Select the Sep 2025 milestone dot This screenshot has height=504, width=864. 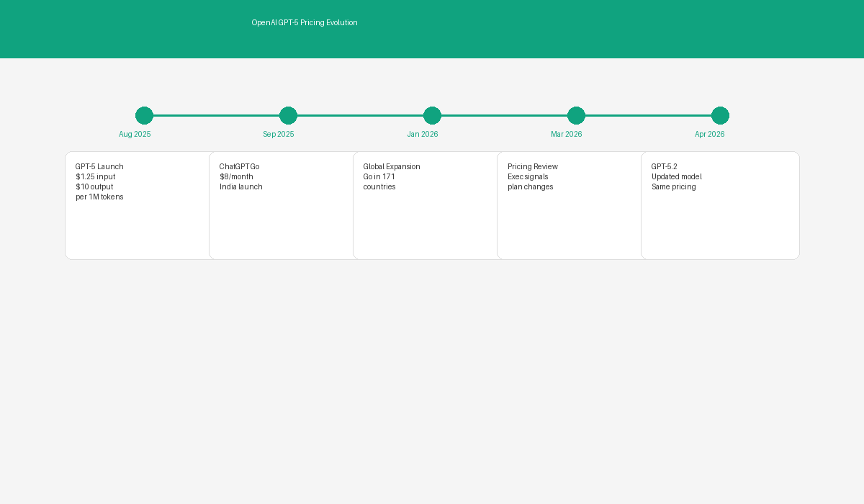point(288,115)
